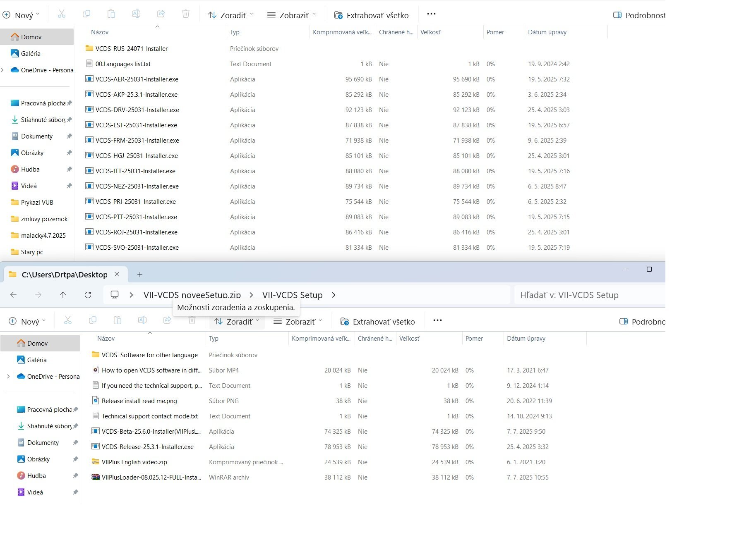Click Extrahovať všetko in the lower window
Viewport: 756px width, 542px height.
(377, 322)
